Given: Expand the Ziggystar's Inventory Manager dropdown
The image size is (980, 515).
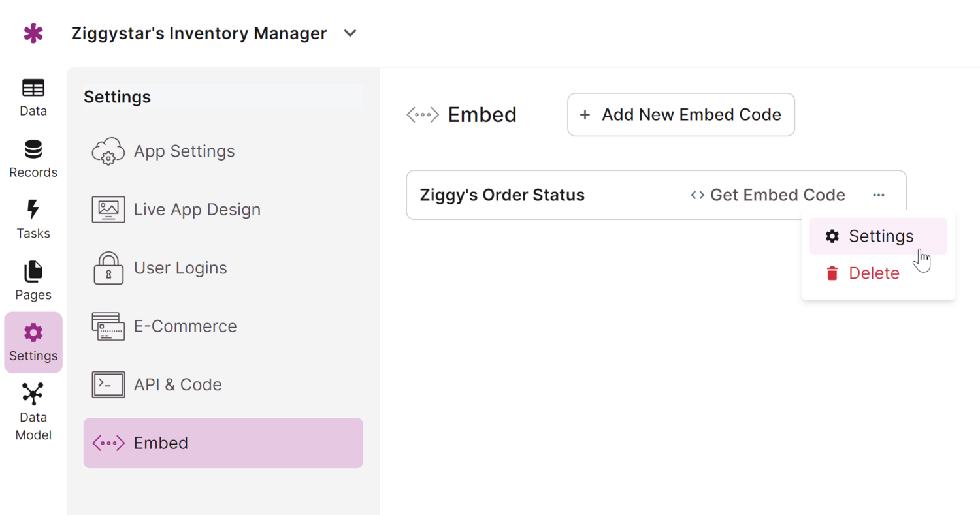Looking at the screenshot, I should (350, 33).
